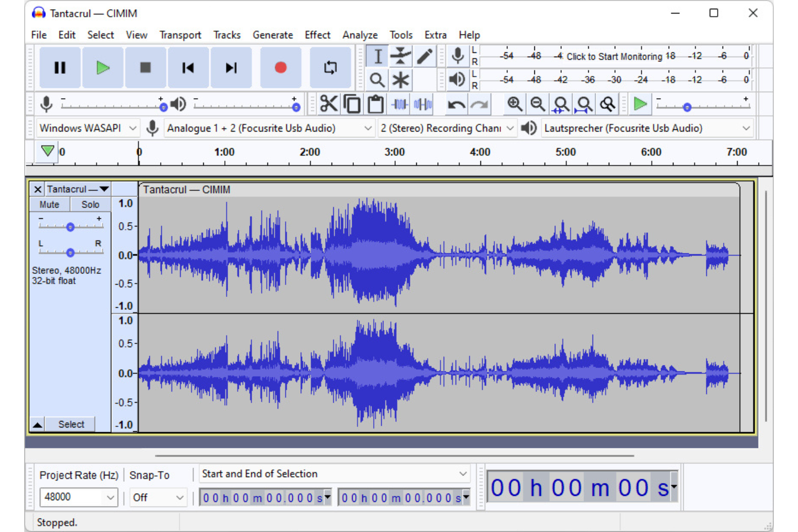The height and width of the screenshot is (532, 798).
Task: Click the Zoom Toggle icon
Action: click(x=608, y=103)
